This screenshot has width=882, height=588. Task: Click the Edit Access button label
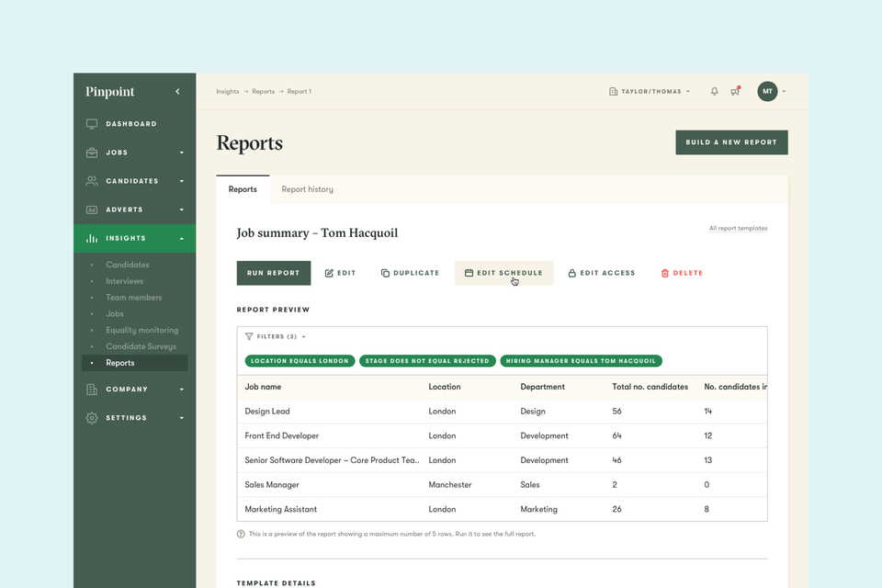[x=607, y=273]
